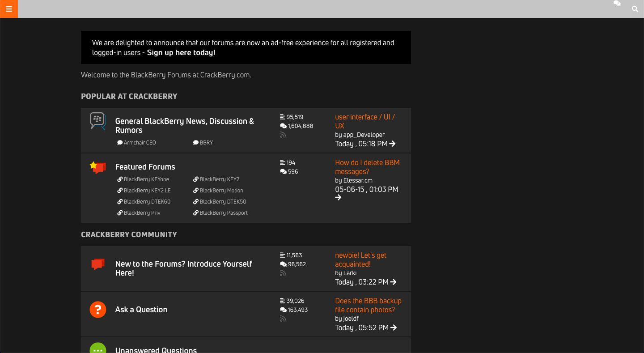
Task: Go to last post arrow after 05:18 PM
Action: (x=393, y=144)
